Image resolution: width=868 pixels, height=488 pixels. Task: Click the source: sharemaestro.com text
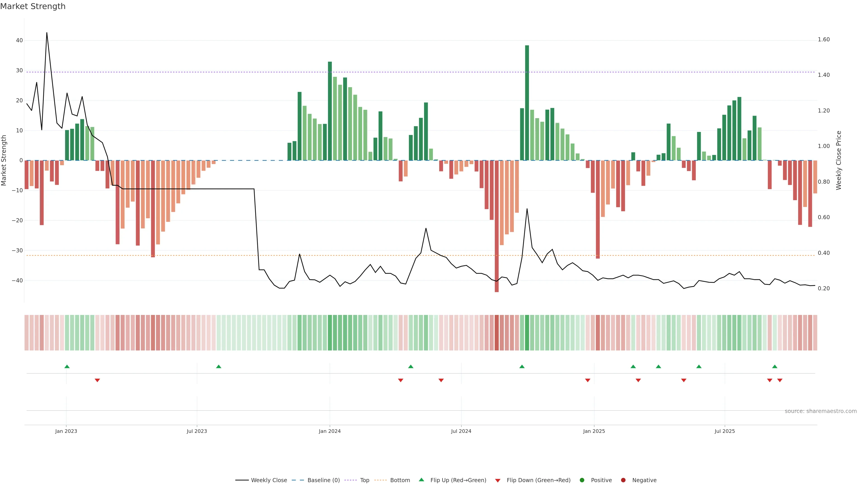pos(821,411)
